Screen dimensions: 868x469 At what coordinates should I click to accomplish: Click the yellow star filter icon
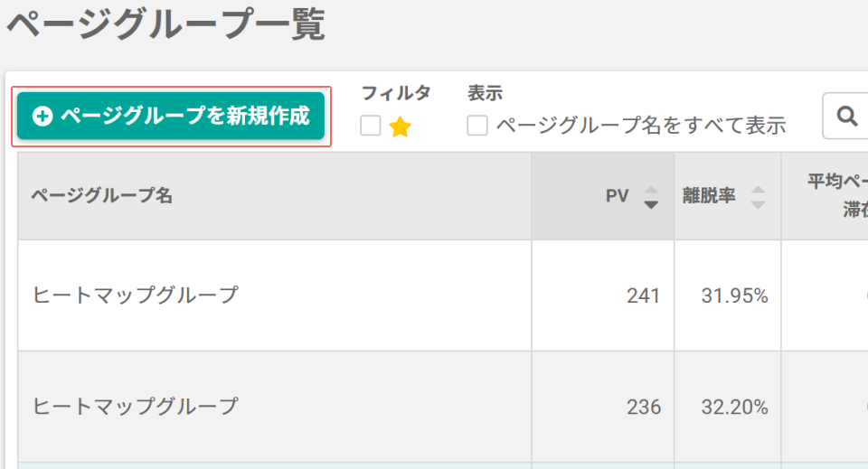click(x=400, y=127)
